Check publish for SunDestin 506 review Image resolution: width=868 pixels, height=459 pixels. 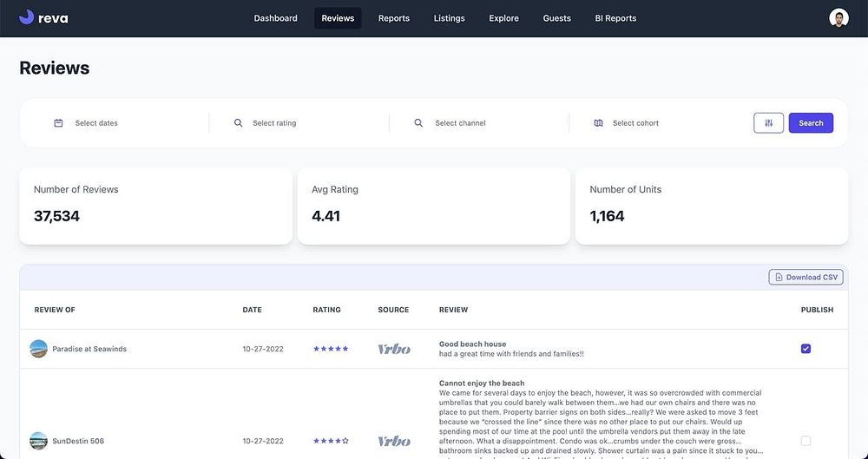[x=806, y=442]
